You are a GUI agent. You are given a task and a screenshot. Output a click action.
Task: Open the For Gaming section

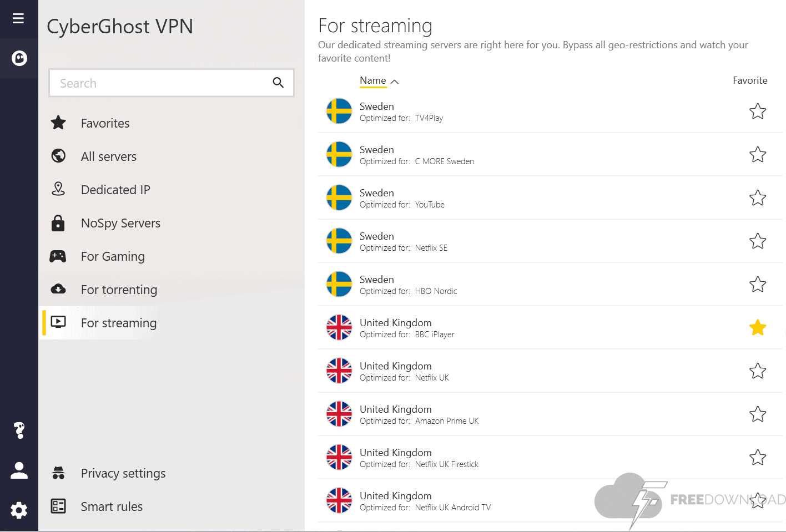(113, 256)
